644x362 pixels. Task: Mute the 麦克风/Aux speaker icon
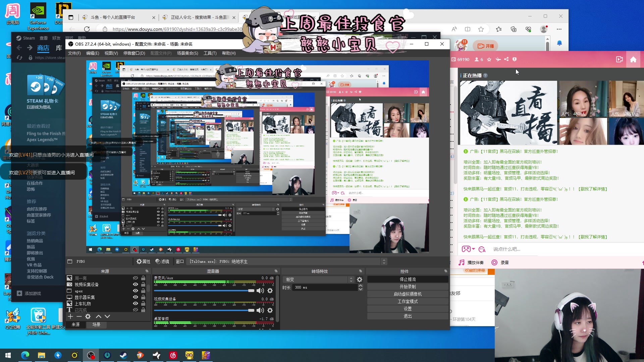pyautogui.click(x=260, y=291)
